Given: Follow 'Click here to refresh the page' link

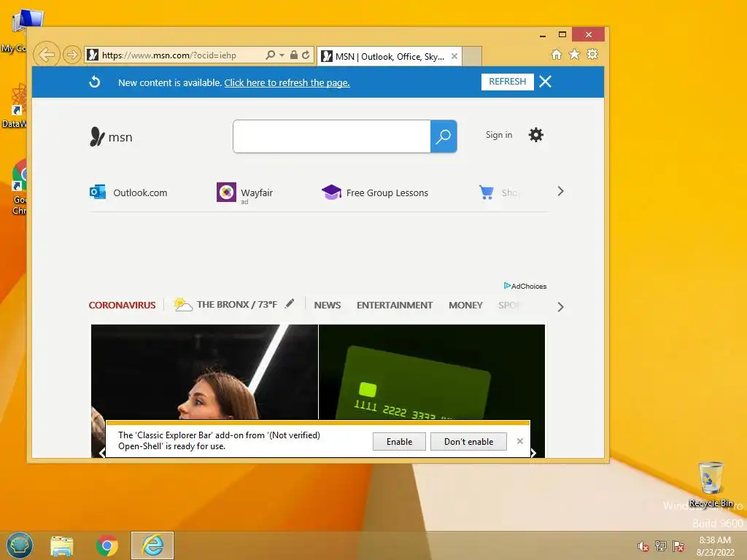Looking at the screenshot, I should tap(287, 83).
